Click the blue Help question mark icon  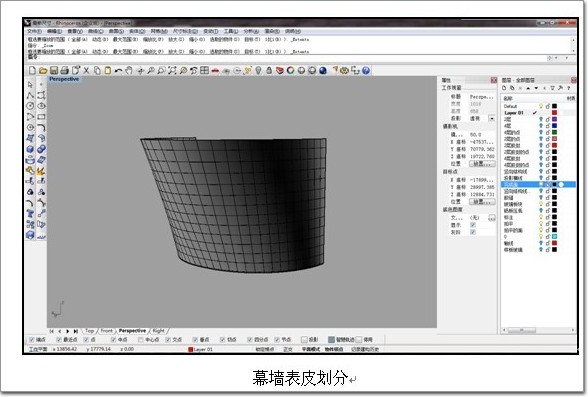pos(366,70)
